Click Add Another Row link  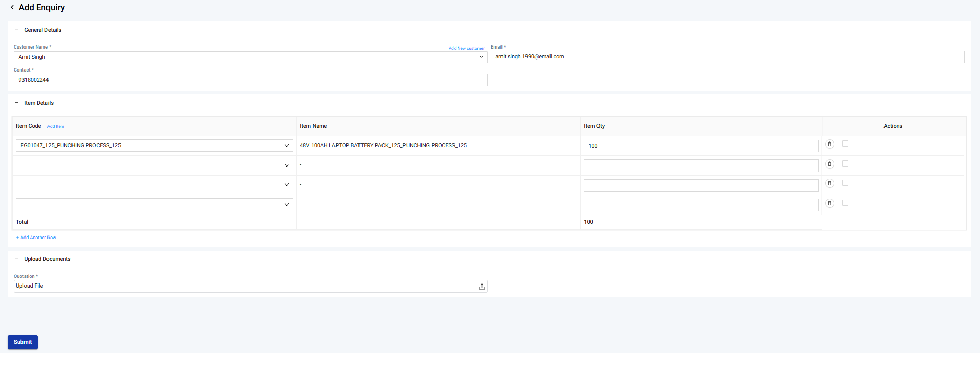pyautogui.click(x=36, y=238)
